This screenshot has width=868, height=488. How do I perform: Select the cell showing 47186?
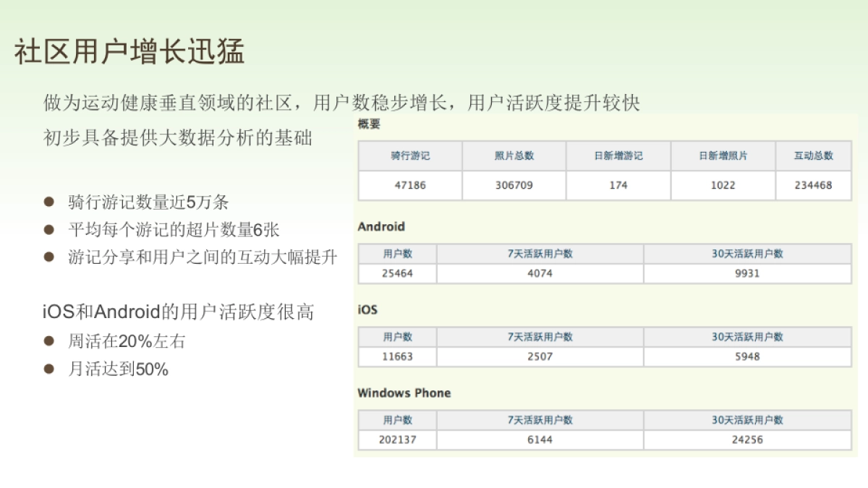pyautogui.click(x=410, y=185)
